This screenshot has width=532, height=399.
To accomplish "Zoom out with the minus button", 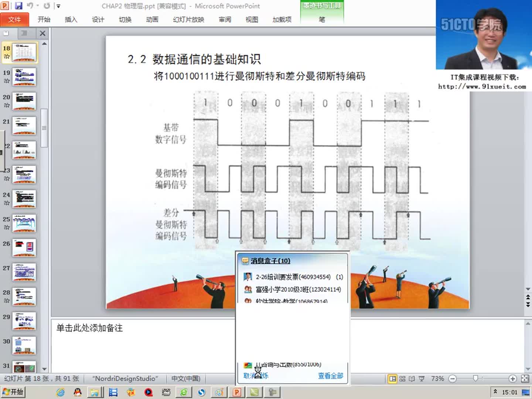I will [453, 379].
